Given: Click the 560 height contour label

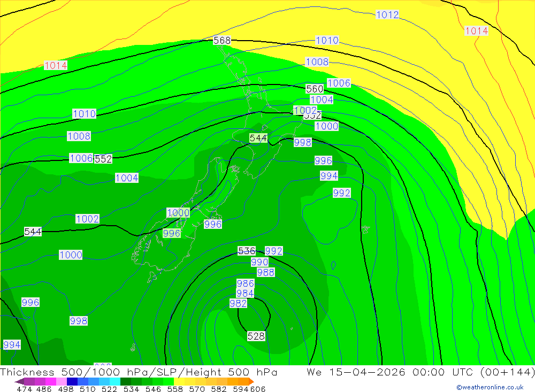Looking at the screenshot, I should 315,89.
